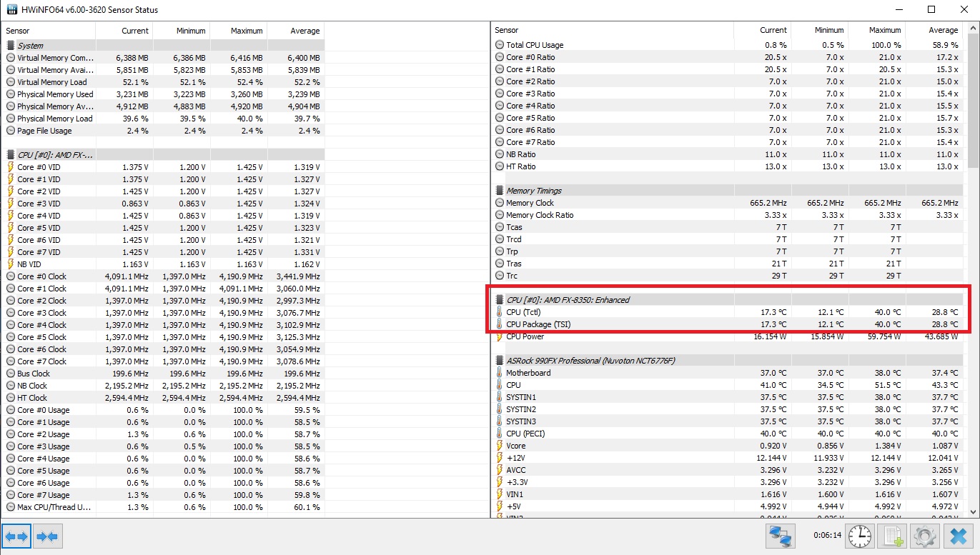The height and width of the screenshot is (555, 980).
Task: Open the remote network monitoring icon
Action: pyautogui.click(x=781, y=536)
